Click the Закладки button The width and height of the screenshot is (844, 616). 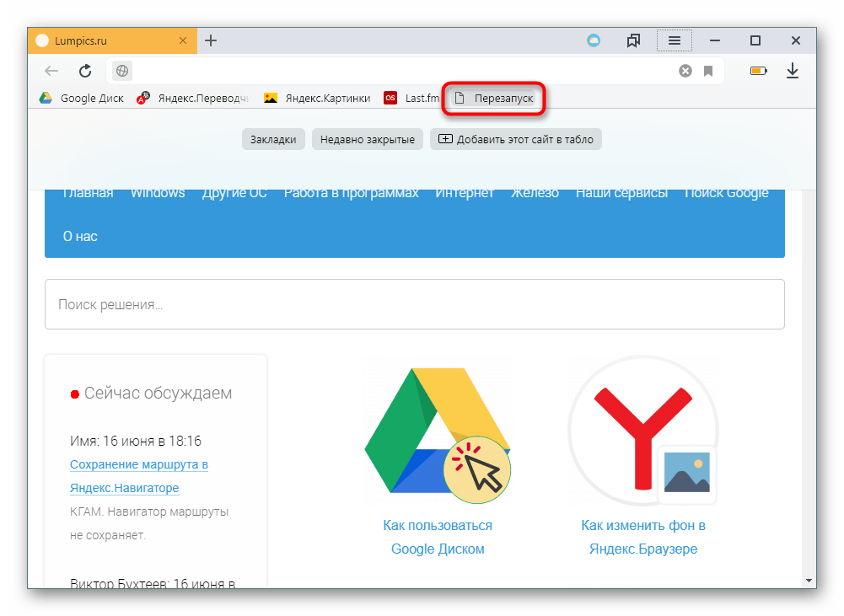[273, 140]
